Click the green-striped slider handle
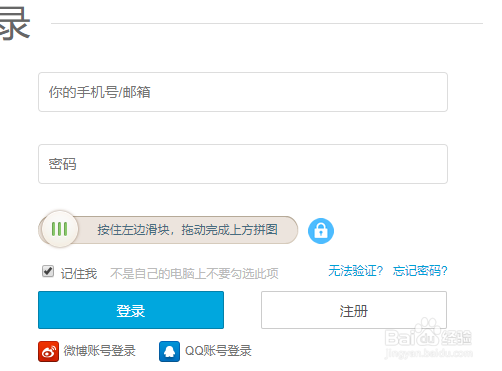This screenshot has width=502, height=371. click(60, 229)
